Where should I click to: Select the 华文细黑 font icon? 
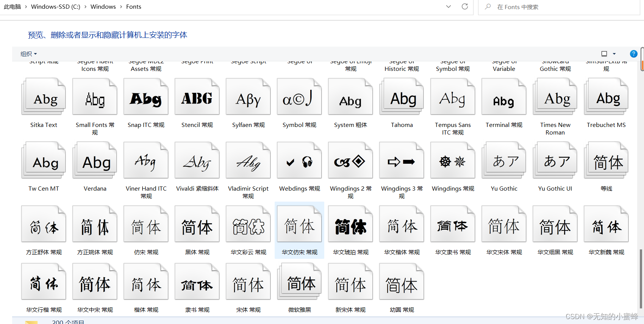click(555, 224)
